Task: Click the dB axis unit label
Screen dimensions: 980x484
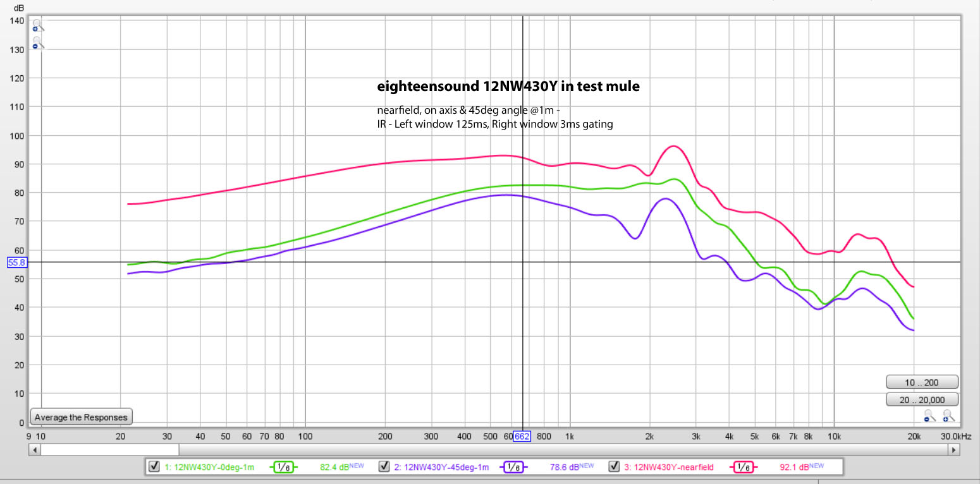Action: pos(19,8)
